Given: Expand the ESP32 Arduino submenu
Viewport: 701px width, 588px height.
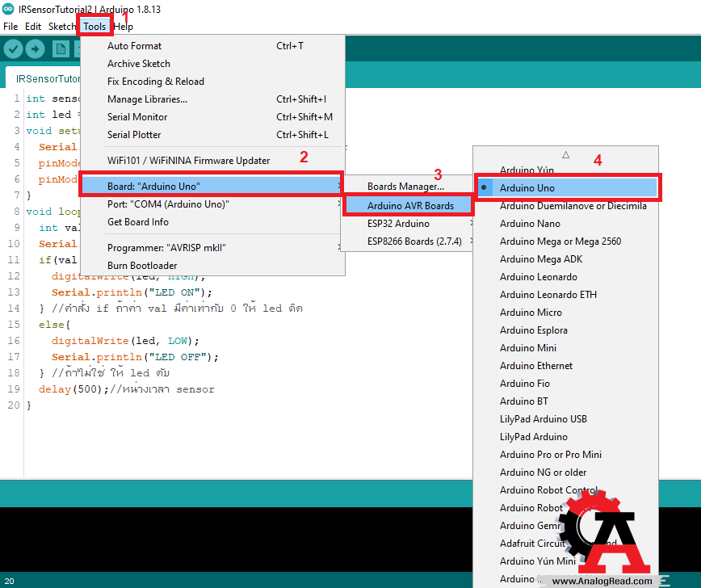Looking at the screenshot, I should coord(407,224).
